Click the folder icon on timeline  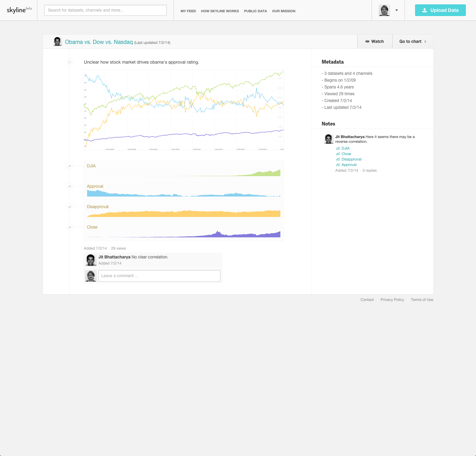click(x=69, y=62)
